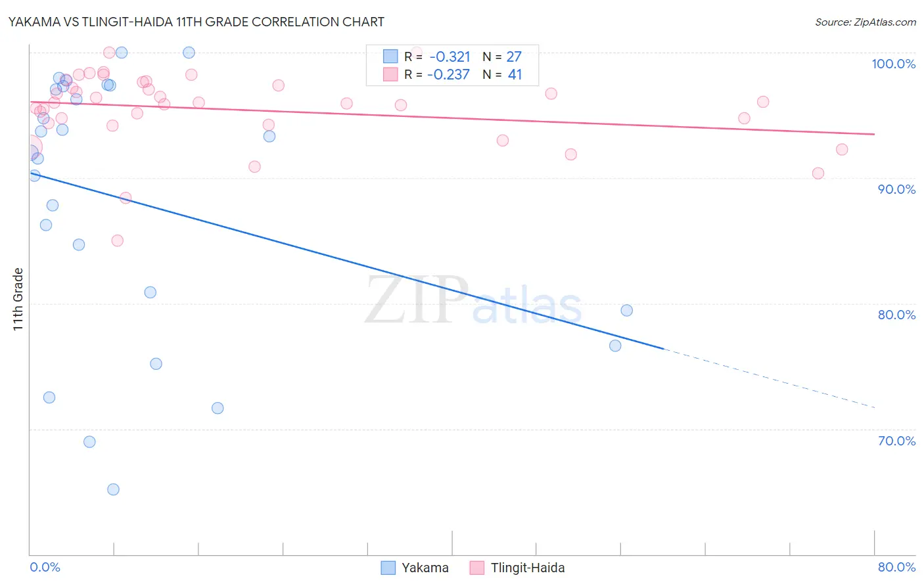Select the Yakama legend label
The width and height of the screenshot is (924, 586).
(425, 568)
